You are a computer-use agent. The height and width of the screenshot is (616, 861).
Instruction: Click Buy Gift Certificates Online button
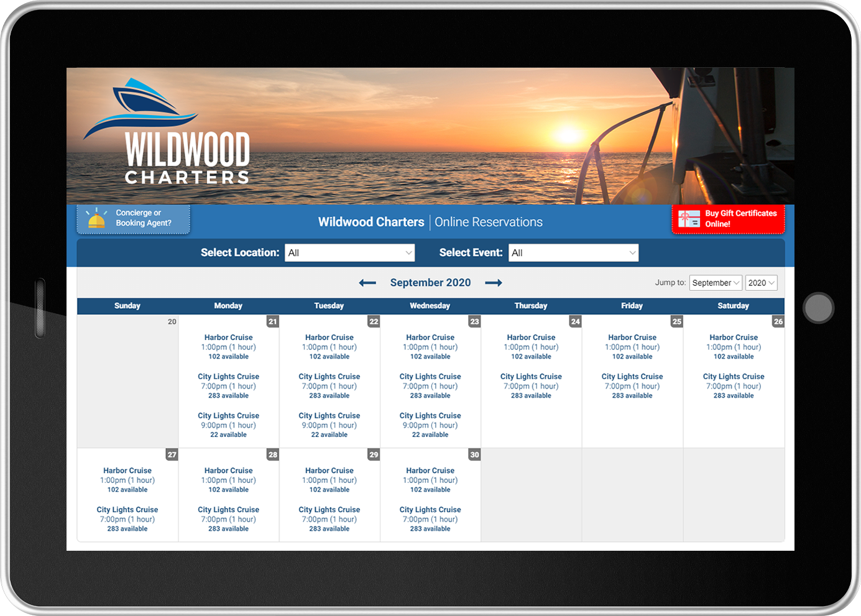pyautogui.click(x=728, y=219)
